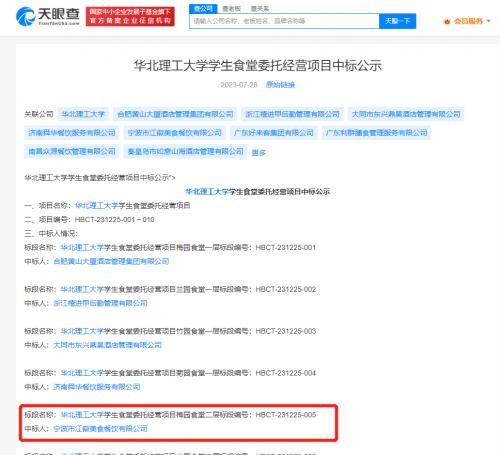Click the company name search input field

284,21
